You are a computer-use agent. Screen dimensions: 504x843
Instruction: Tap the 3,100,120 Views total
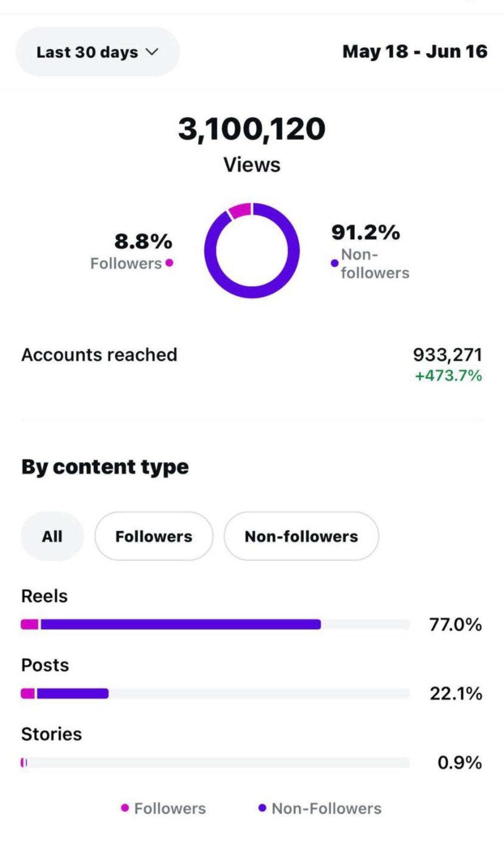252,129
